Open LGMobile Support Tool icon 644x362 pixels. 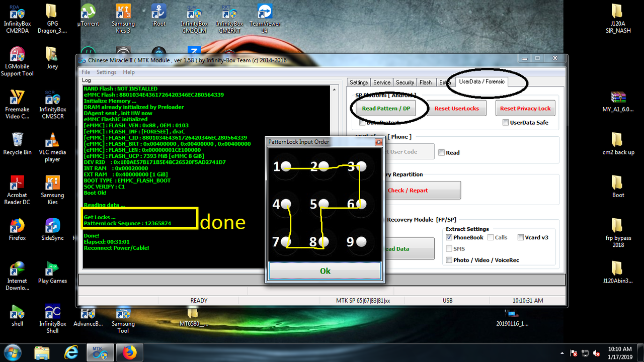click(x=17, y=61)
